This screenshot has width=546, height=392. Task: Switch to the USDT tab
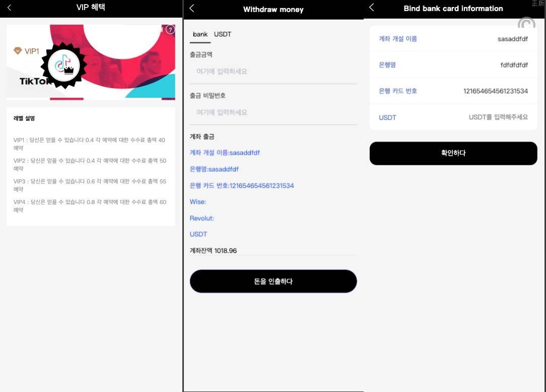coord(223,34)
